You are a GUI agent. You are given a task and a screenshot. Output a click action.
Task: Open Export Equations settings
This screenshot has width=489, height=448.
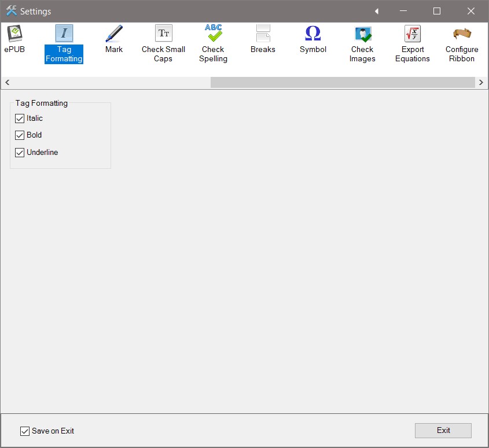pyautogui.click(x=412, y=44)
